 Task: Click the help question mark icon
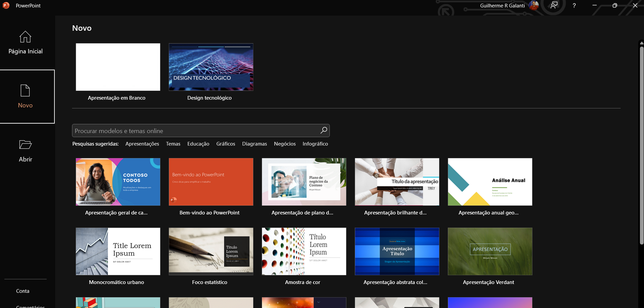(574, 5)
